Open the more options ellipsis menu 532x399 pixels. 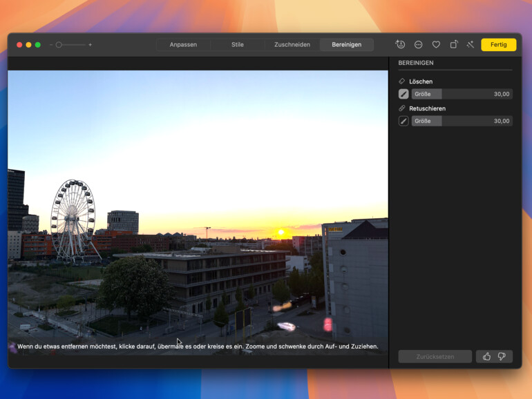pos(418,44)
